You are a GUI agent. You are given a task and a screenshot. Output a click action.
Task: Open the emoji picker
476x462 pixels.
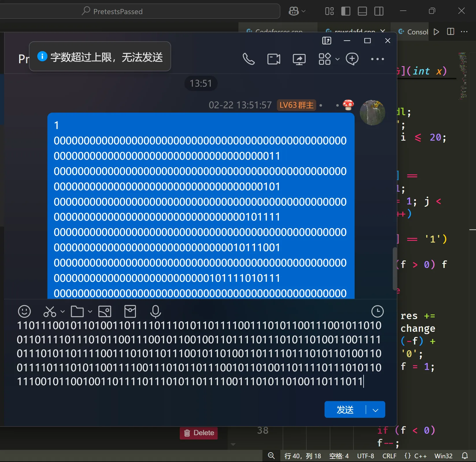pos(24,312)
